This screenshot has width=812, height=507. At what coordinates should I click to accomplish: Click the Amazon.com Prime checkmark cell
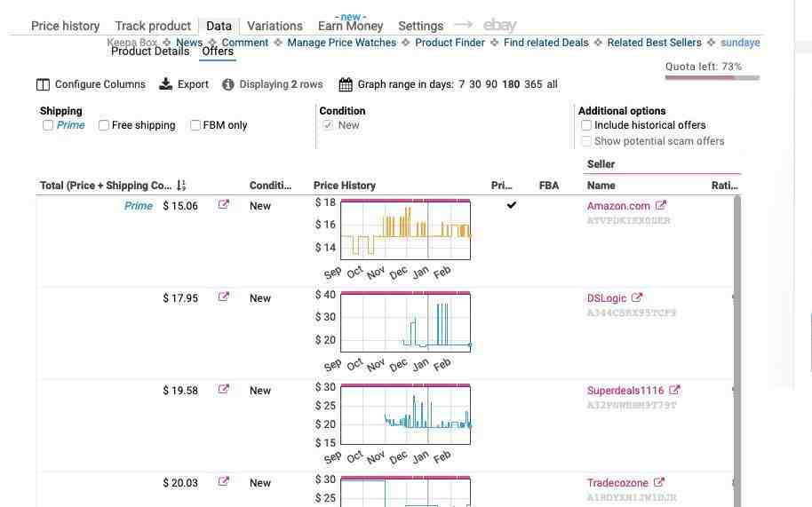[512, 205]
